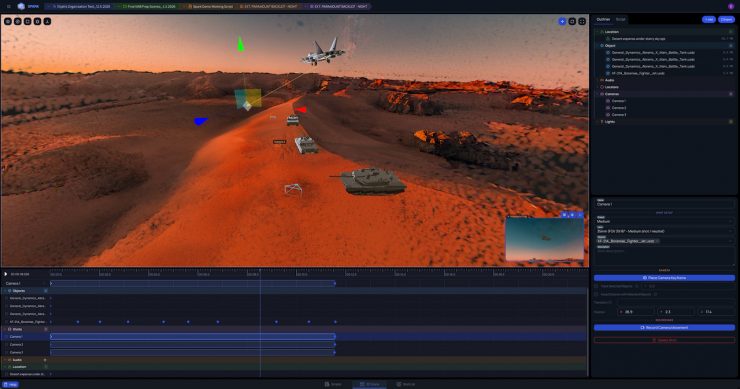Screen dimensions: 740x389
Task: Enable the Face selected objects checkbox
Action: 596,286
